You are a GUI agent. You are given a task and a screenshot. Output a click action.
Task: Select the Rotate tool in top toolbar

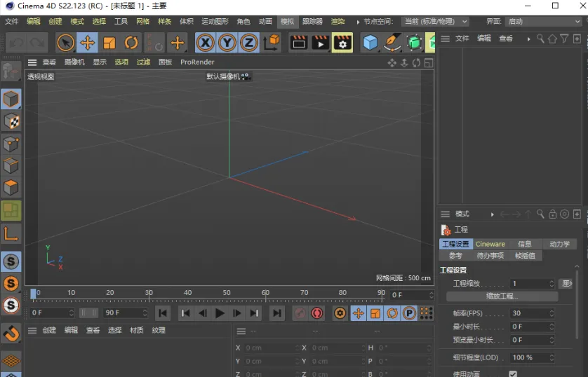pyautogui.click(x=131, y=43)
